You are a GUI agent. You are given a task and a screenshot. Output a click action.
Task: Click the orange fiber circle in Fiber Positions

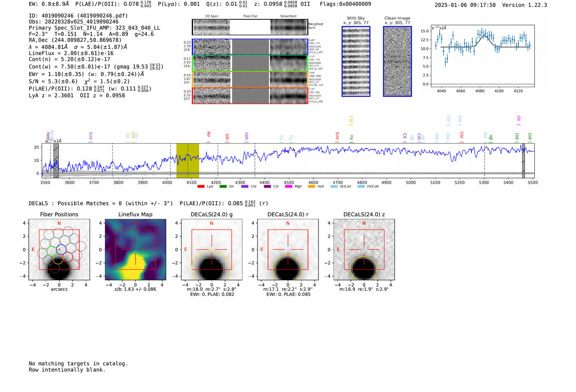(58, 259)
